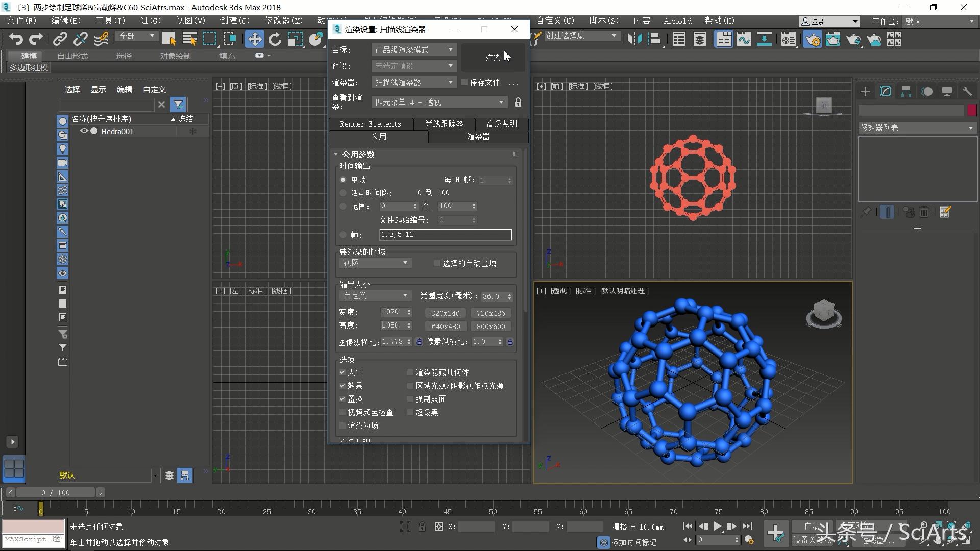Viewport: 980px width, 551px height.
Task: Toggle visibility of Hedra001 with eye icon
Action: pyautogui.click(x=84, y=131)
